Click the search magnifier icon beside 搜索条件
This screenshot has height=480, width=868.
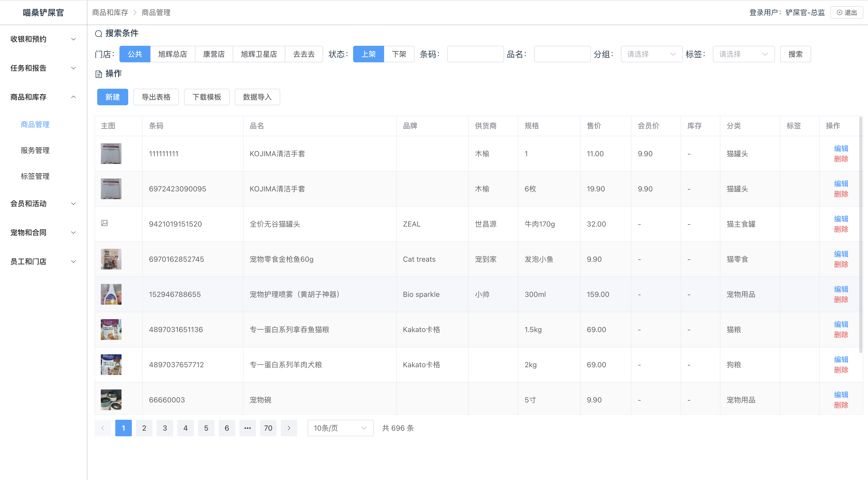point(98,33)
